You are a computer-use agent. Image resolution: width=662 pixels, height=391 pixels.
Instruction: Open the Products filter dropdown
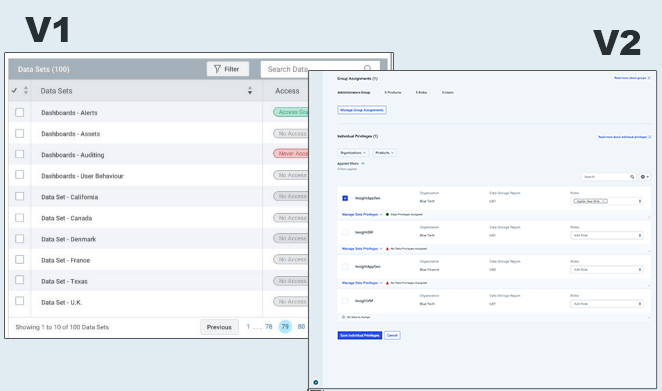point(384,152)
